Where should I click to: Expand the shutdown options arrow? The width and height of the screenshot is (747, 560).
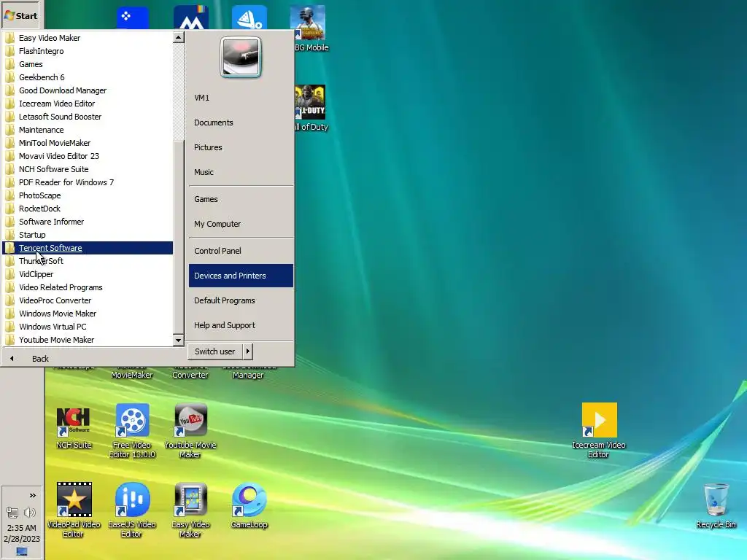pyautogui.click(x=248, y=351)
